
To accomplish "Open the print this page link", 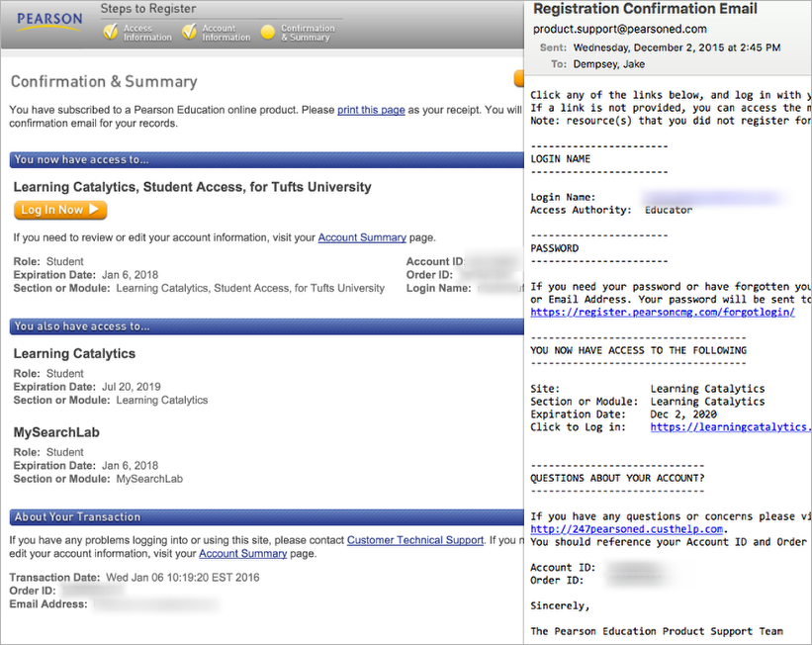I will pyautogui.click(x=371, y=110).
